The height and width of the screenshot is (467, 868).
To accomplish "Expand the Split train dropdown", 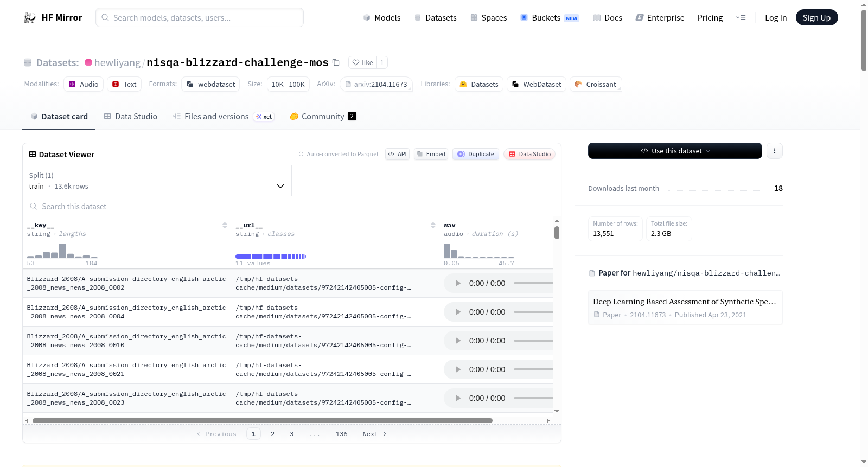I will [x=157, y=181].
